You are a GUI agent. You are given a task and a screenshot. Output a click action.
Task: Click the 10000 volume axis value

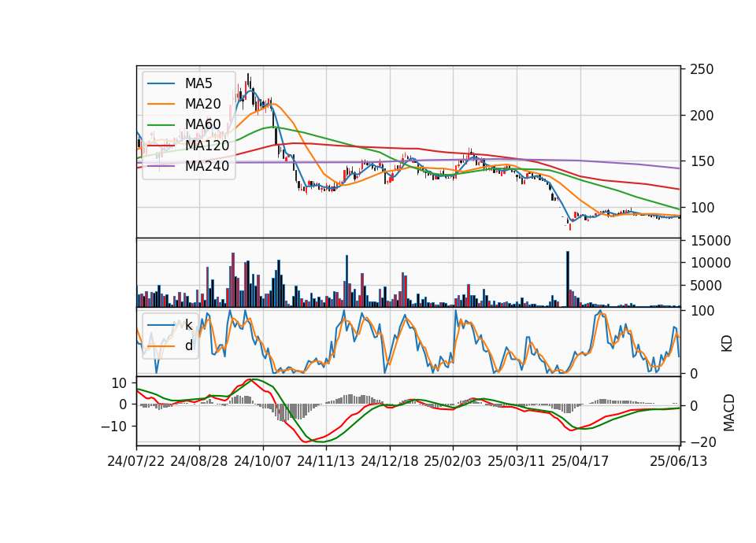(x=710, y=263)
